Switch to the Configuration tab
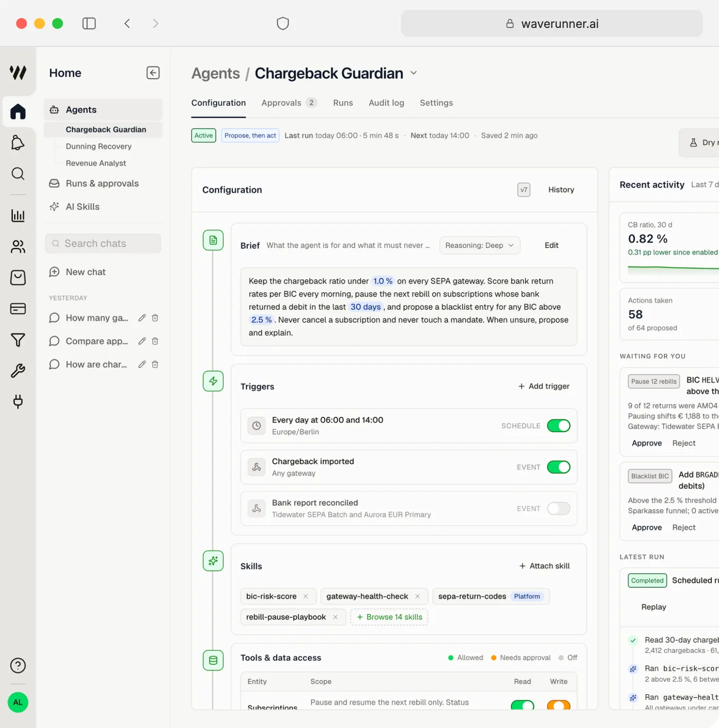The image size is (719, 728). [219, 103]
